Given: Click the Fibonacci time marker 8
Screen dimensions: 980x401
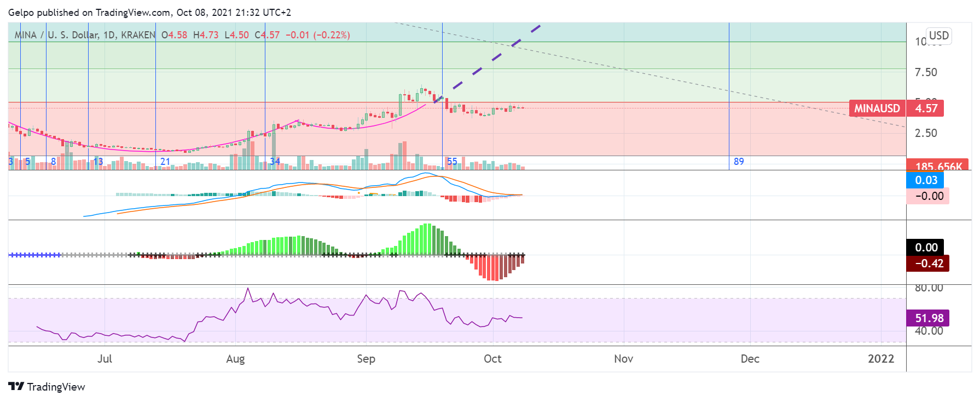Looking at the screenshot, I should pos(53,162).
